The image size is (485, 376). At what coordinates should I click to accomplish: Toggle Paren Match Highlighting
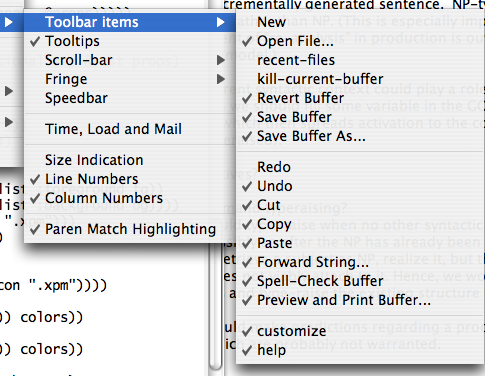[x=130, y=229]
